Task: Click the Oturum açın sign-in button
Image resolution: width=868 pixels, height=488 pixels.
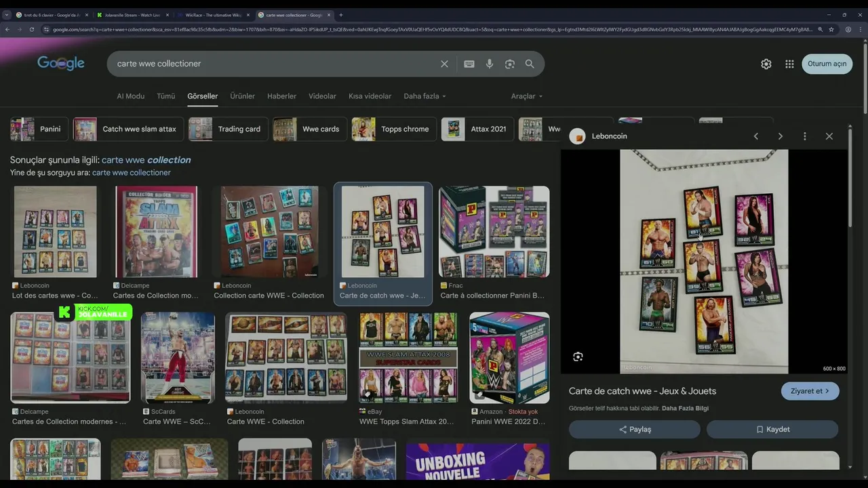Action: click(827, 64)
